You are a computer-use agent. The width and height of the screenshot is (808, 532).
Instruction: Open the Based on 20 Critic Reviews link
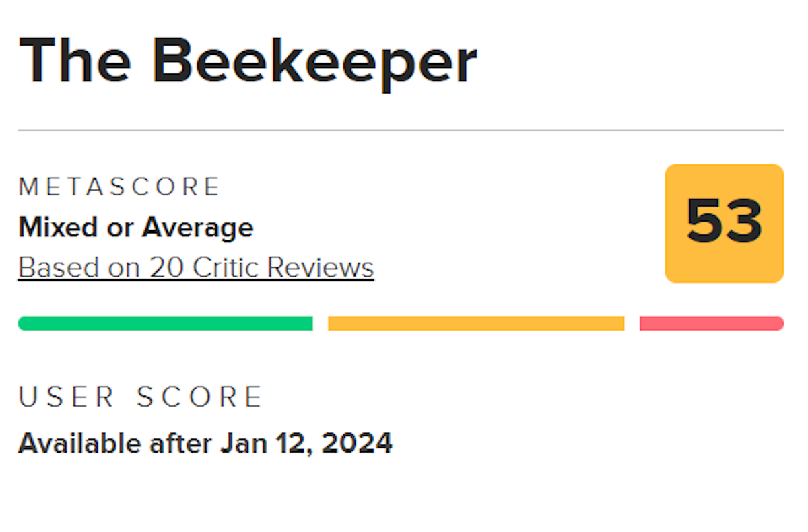pyautogui.click(x=195, y=267)
